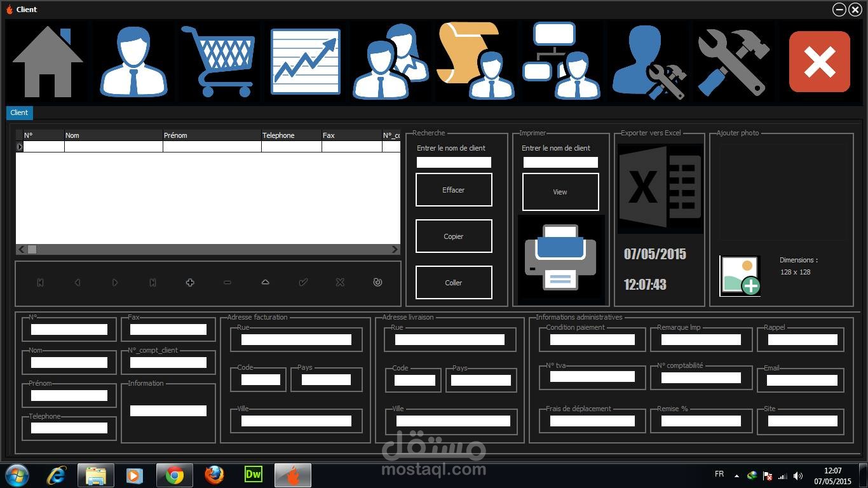The height and width of the screenshot is (488, 868).
Task: Click the grid scrollbar left arrow
Action: 22,250
